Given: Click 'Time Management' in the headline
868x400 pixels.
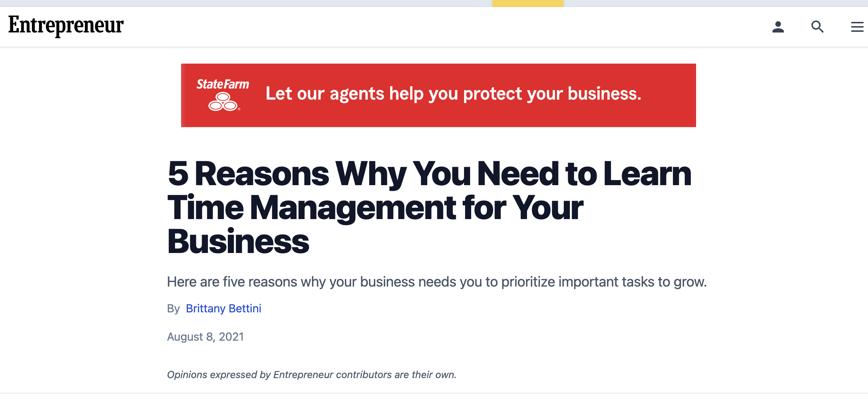Looking at the screenshot, I should point(312,208).
